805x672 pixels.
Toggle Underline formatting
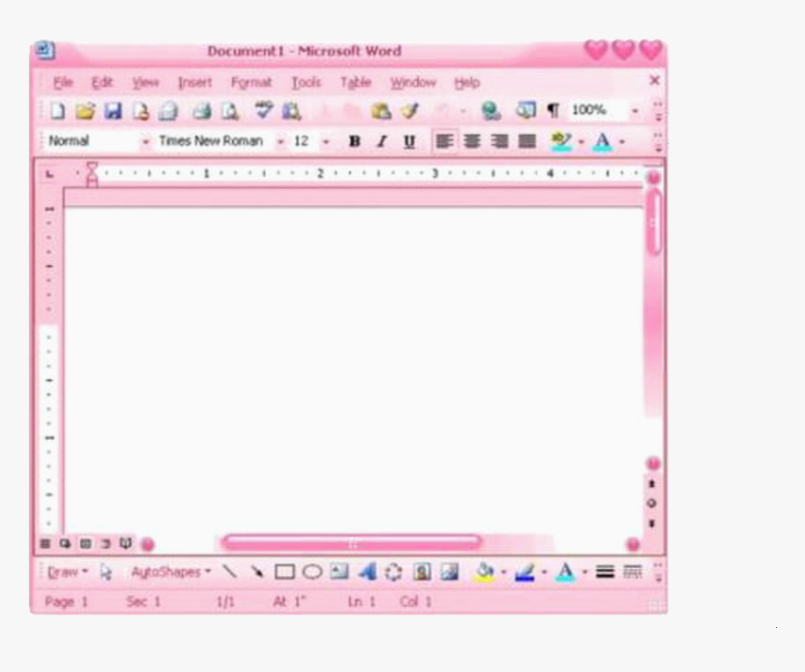click(x=409, y=141)
